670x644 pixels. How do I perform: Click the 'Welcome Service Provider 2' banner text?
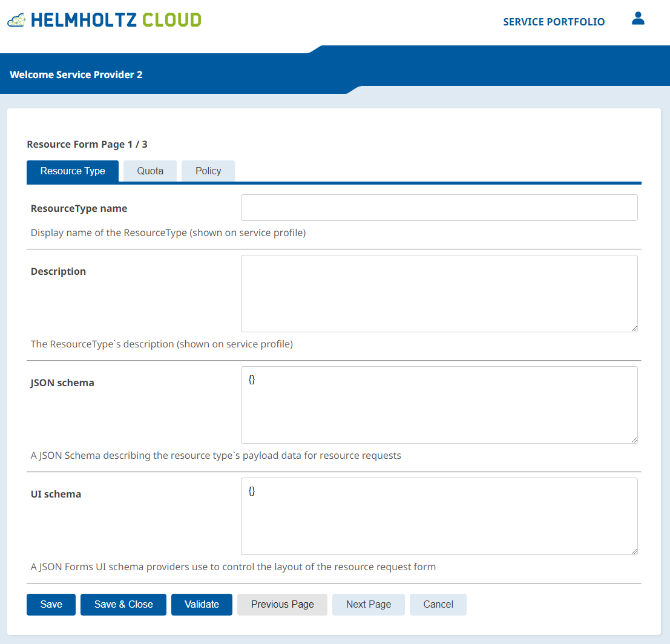pos(76,75)
